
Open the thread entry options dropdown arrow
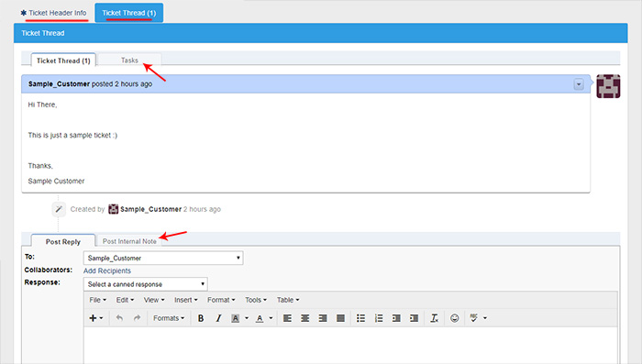579,84
